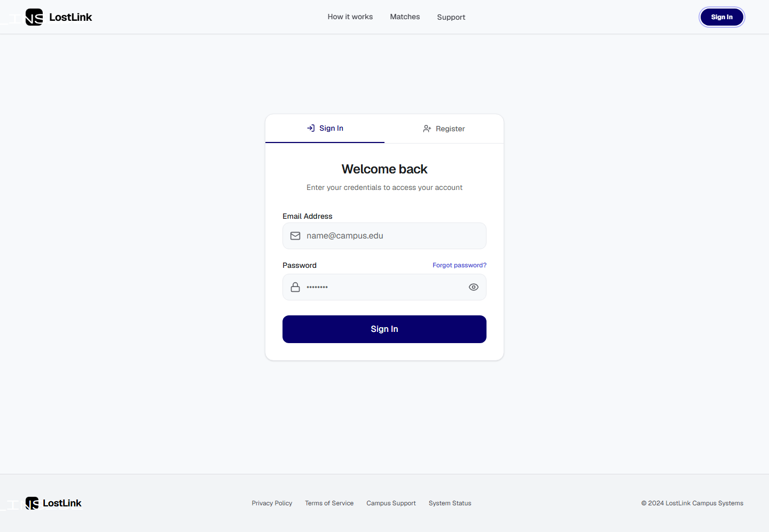View the System Status page
769x532 pixels.
pos(450,503)
